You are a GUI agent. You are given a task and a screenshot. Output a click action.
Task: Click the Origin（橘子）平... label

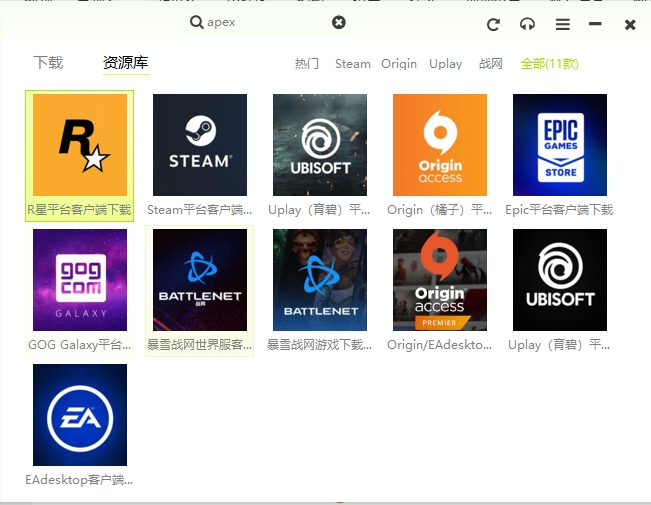tap(439, 210)
